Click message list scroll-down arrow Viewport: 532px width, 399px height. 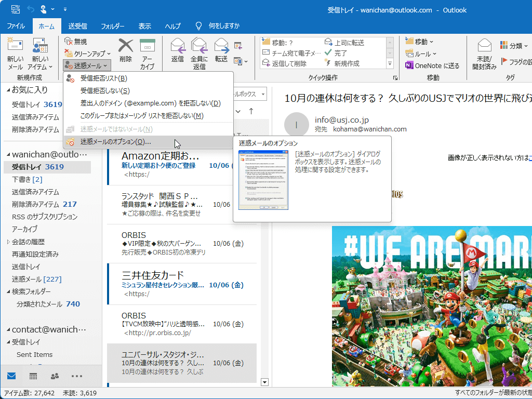tap(264, 382)
